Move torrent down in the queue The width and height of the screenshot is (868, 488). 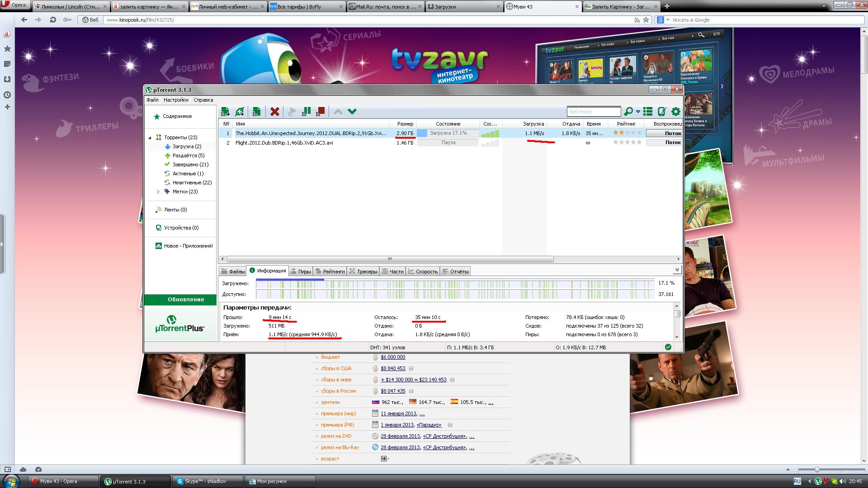click(x=352, y=112)
